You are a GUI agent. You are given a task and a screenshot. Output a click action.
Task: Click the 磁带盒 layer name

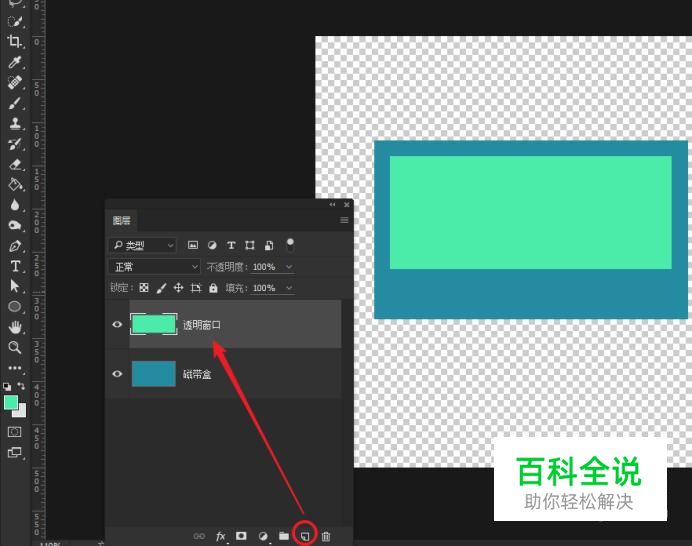click(197, 374)
